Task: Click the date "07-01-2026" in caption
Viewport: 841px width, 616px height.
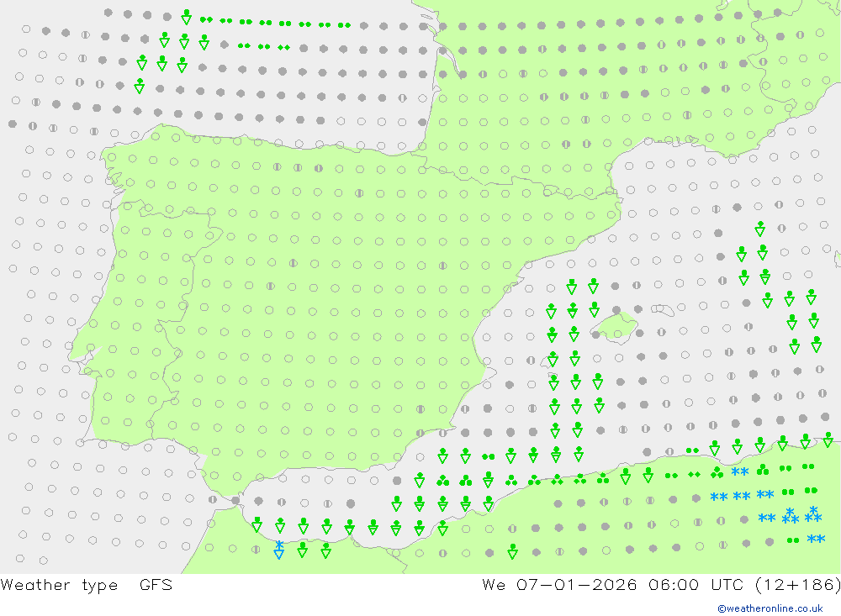Action: [577, 584]
